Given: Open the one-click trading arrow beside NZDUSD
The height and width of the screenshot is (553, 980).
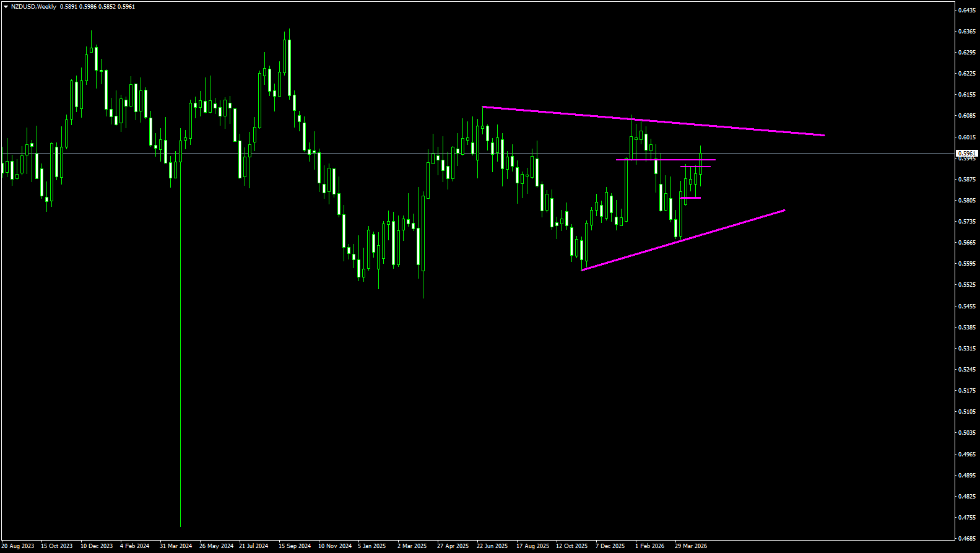Looking at the screenshot, I should point(6,7).
